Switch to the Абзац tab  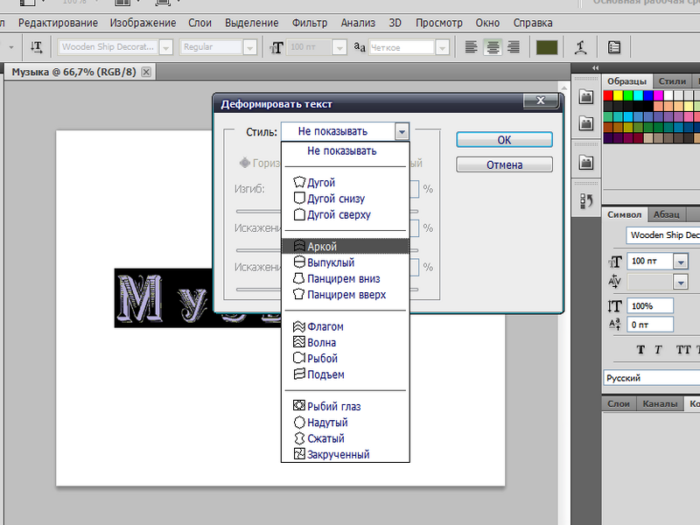667,214
